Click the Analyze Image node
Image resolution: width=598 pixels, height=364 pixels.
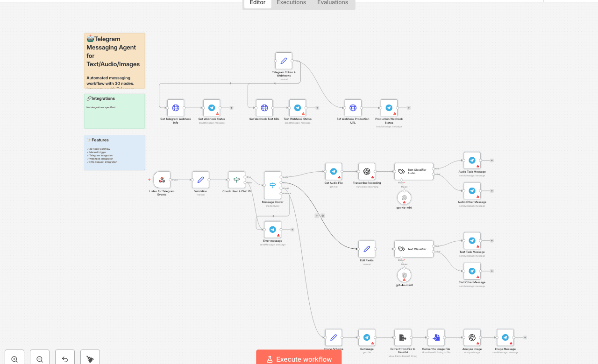[472, 337]
